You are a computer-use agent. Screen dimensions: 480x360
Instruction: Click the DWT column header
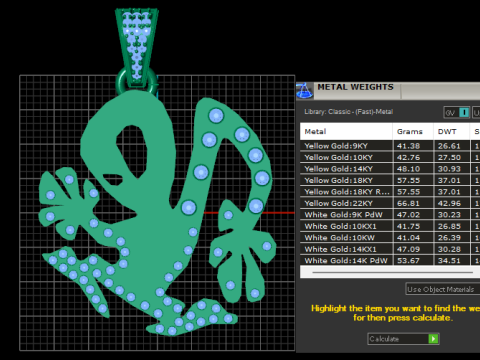click(x=451, y=132)
